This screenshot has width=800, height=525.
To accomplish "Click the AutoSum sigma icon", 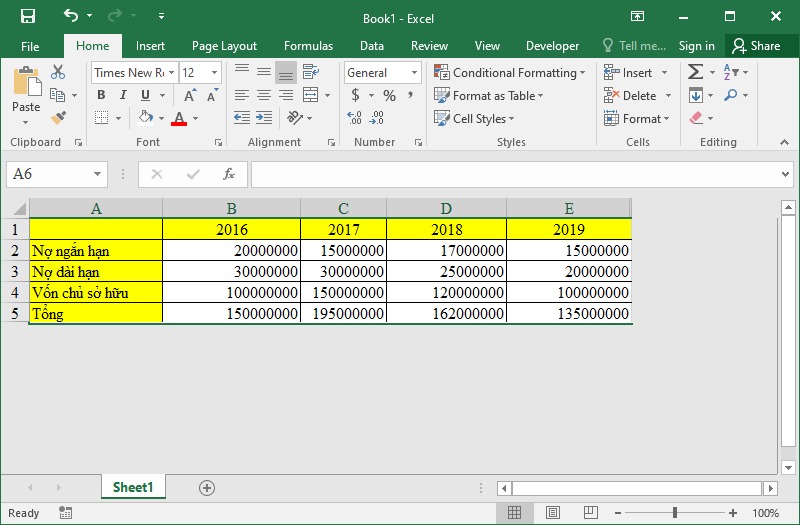I will pyautogui.click(x=695, y=72).
